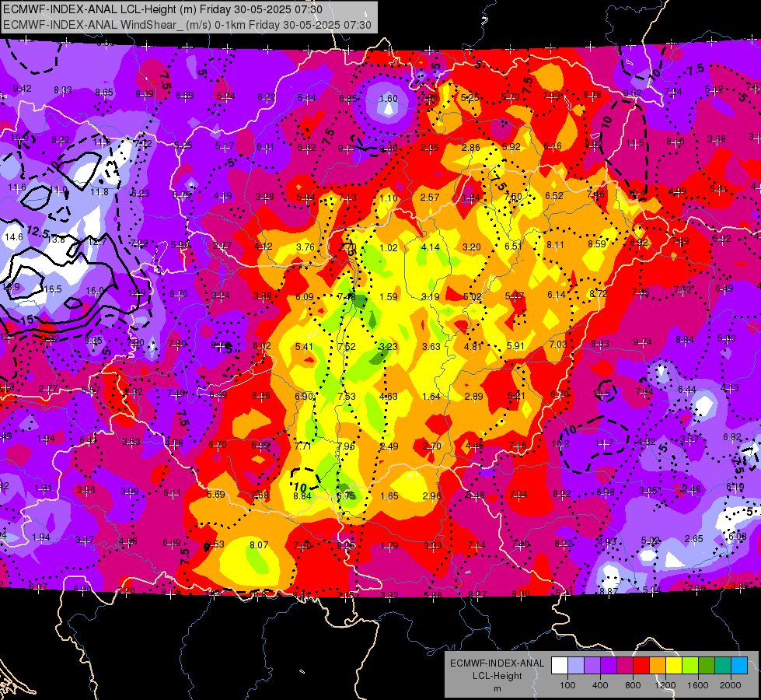Viewport: 761px width, 700px height.
Task: Select the red legend color swatch
Action: coord(641,666)
